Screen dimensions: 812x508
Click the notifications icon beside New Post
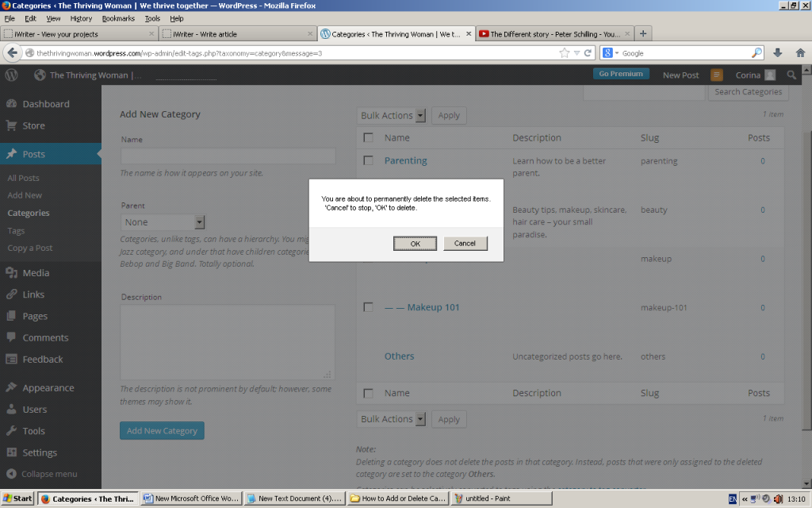click(x=717, y=75)
